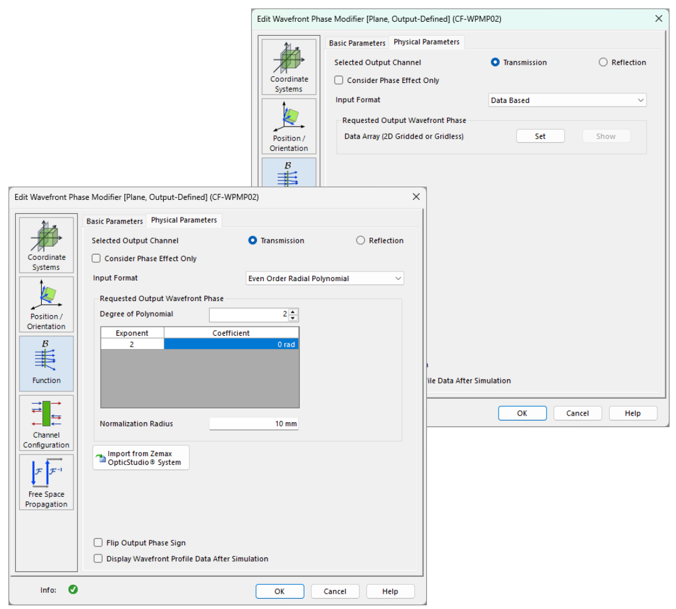676x609 pixels.
Task: Click OK in the back dialog
Action: [x=522, y=413]
